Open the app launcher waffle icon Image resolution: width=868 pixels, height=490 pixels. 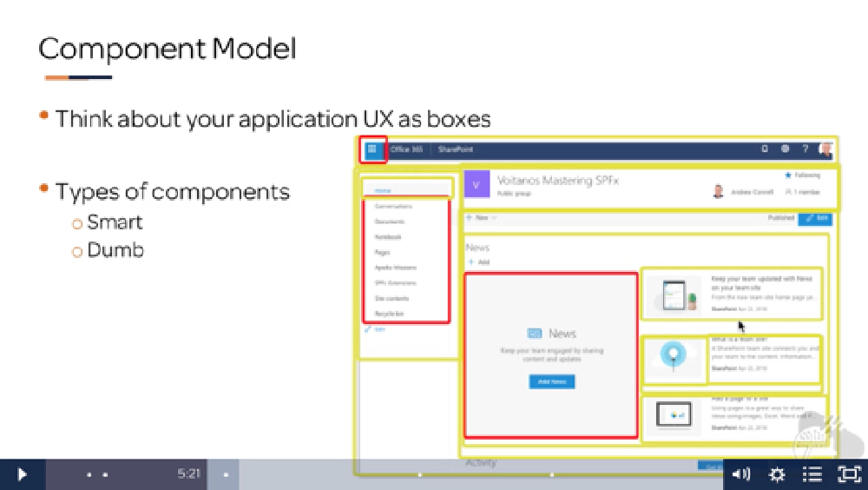[x=372, y=149]
